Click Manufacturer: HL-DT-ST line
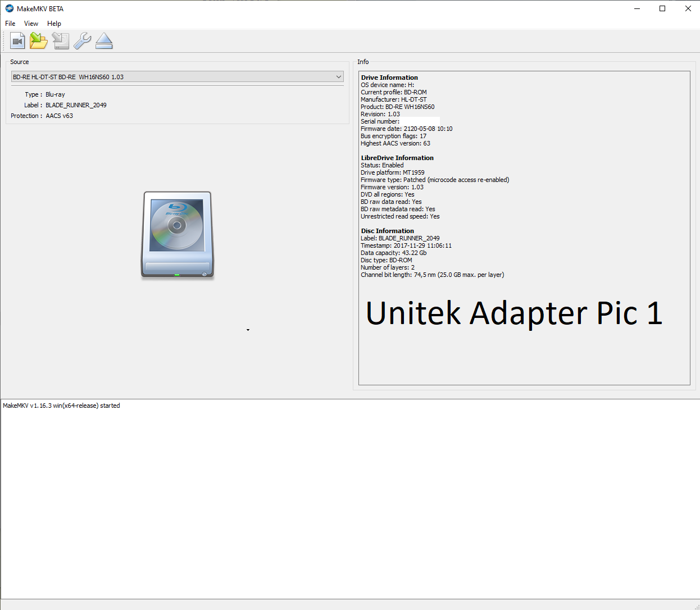700x610 pixels. click(393, 99)
